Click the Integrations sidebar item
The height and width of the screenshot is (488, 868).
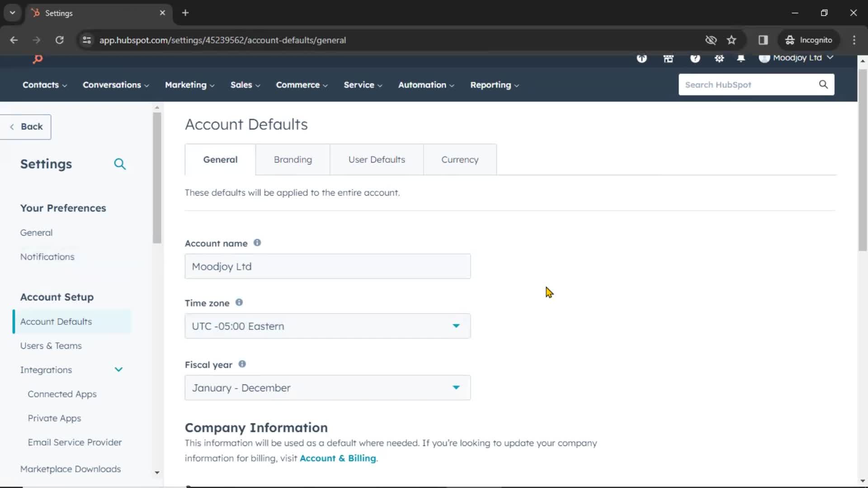pos(46,370)
